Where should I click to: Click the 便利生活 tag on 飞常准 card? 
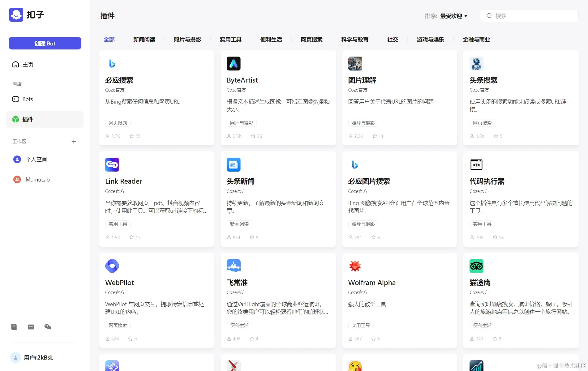point(239,325)
